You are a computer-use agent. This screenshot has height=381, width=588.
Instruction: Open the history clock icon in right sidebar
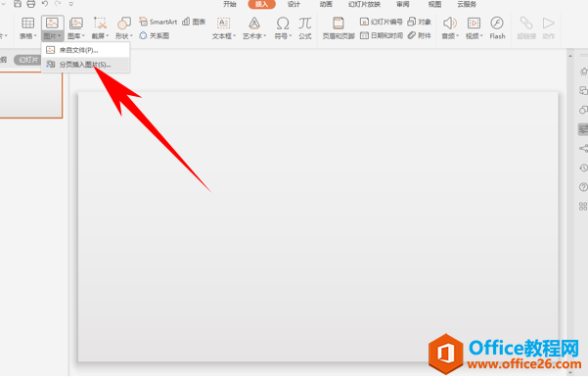[x=583, y=167]
